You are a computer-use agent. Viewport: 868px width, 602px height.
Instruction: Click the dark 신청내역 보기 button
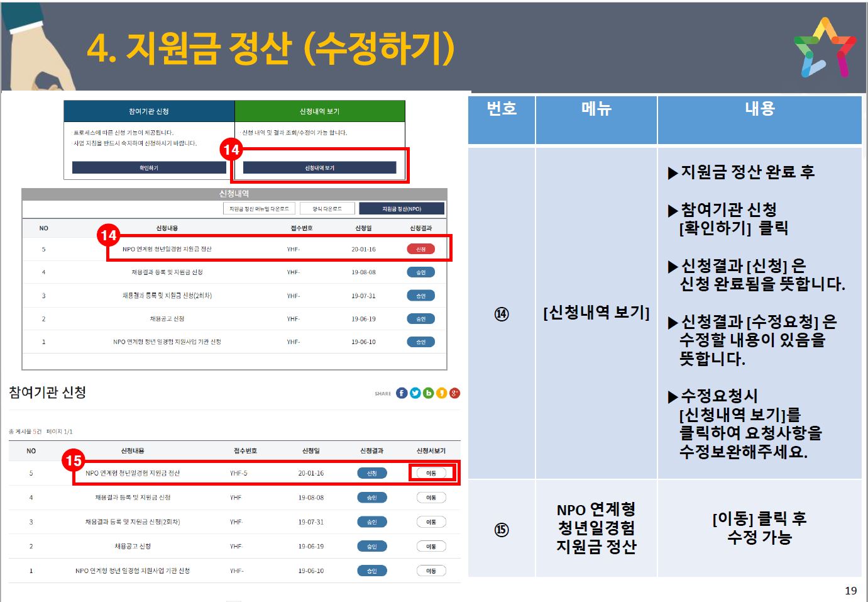click(x=319, y=168)
